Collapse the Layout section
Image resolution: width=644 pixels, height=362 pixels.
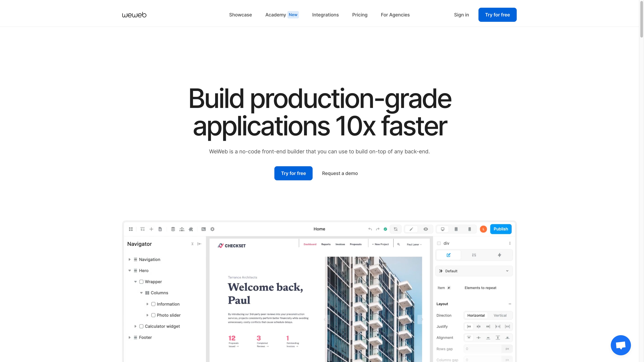coord(510,304)
